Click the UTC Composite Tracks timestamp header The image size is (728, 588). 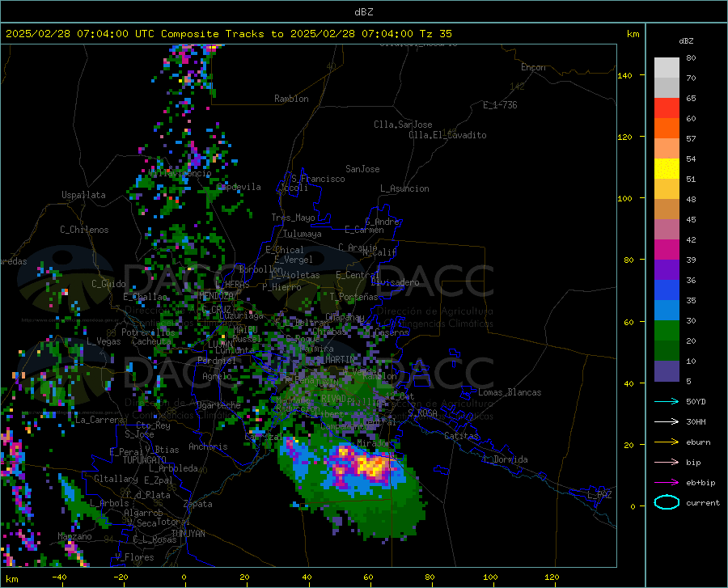coord(228,34)
